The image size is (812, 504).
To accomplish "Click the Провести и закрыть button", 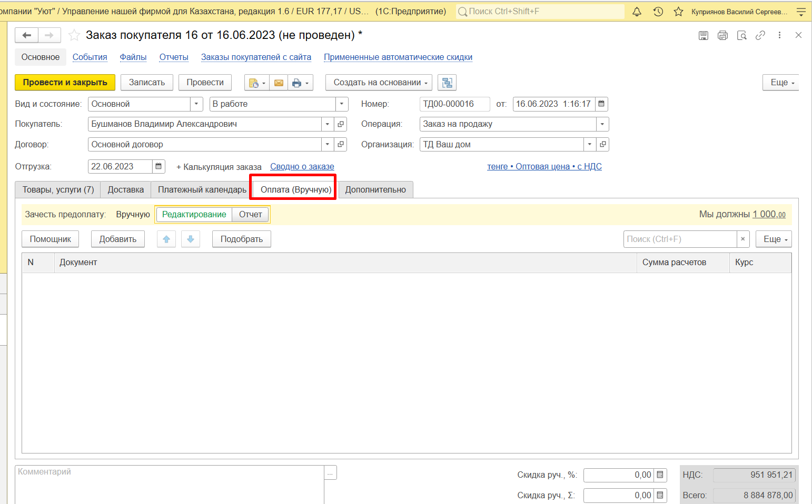I will 65,83.
